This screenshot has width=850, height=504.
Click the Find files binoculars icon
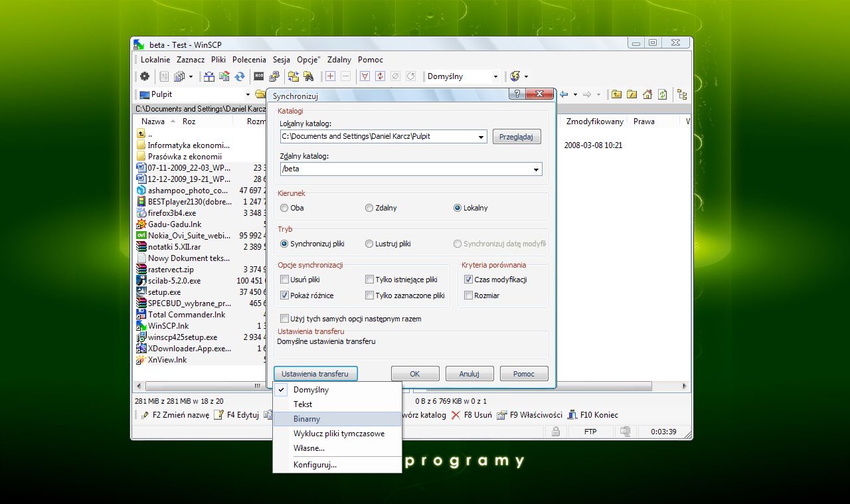tap(309, 76)
